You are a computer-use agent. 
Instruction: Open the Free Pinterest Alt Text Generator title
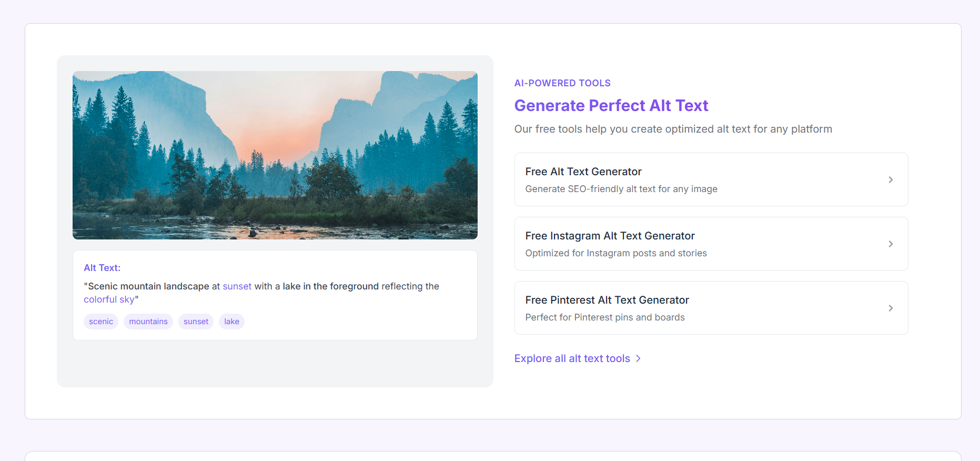[607, 300]
